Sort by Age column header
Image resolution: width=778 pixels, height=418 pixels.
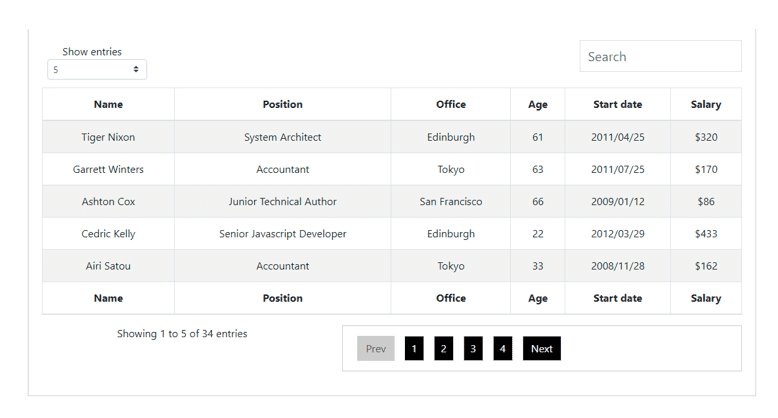pos(537,104)
